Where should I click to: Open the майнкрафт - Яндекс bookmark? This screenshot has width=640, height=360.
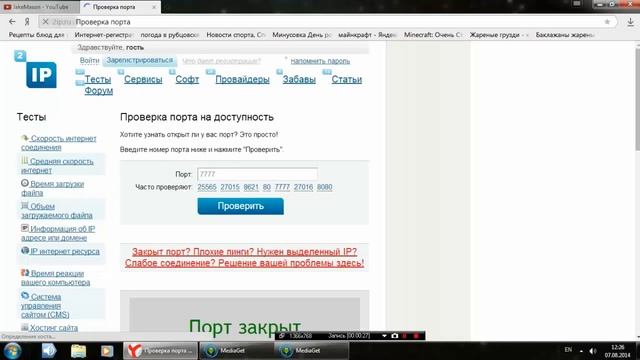pos(367,35)
